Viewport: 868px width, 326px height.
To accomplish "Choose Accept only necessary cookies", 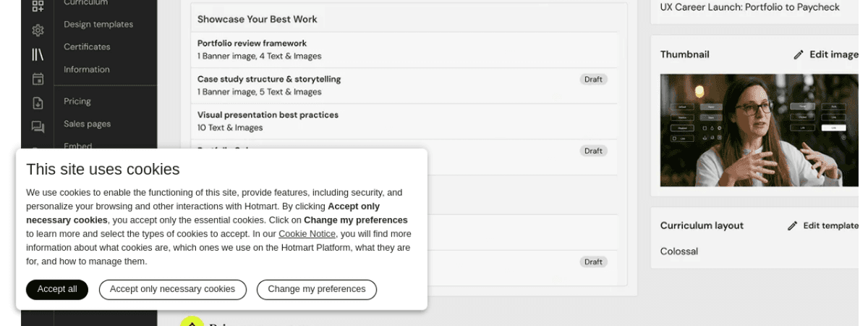I will tap(172, 290).
